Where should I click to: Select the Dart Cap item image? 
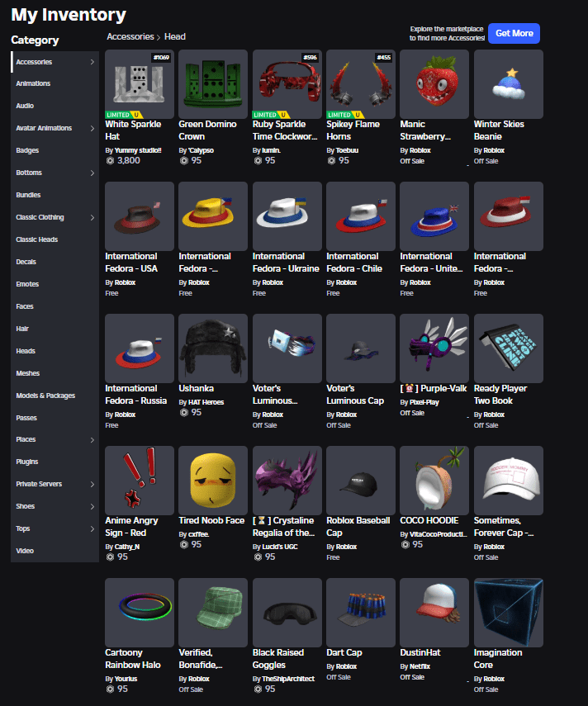(x=361, y=613)
